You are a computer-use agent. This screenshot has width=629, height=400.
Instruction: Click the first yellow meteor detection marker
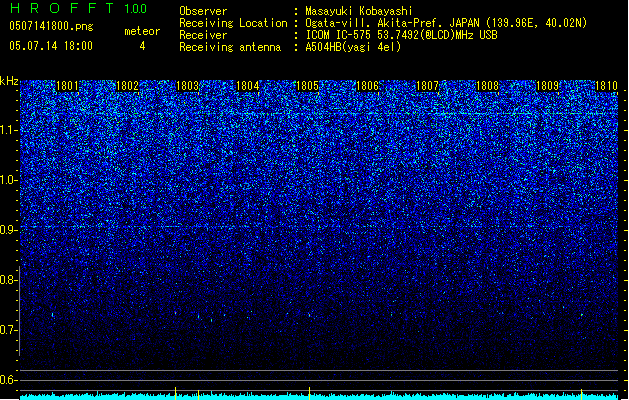[x=176, y=393]
